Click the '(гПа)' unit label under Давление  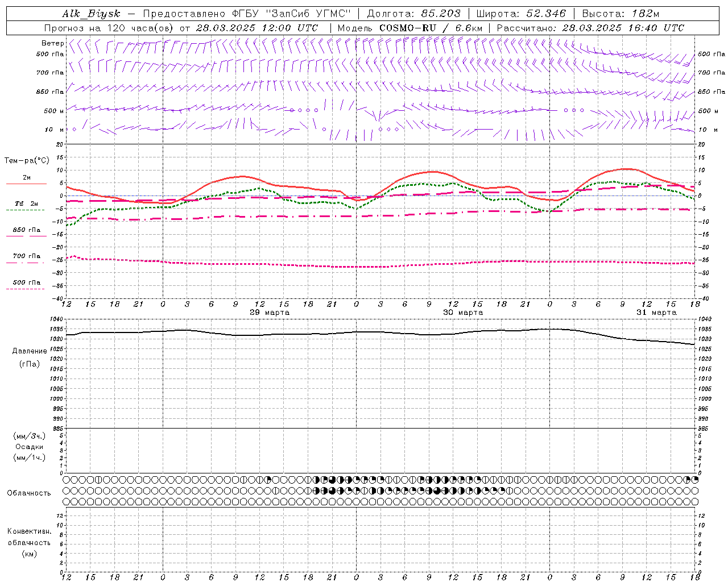coord(29,364)
